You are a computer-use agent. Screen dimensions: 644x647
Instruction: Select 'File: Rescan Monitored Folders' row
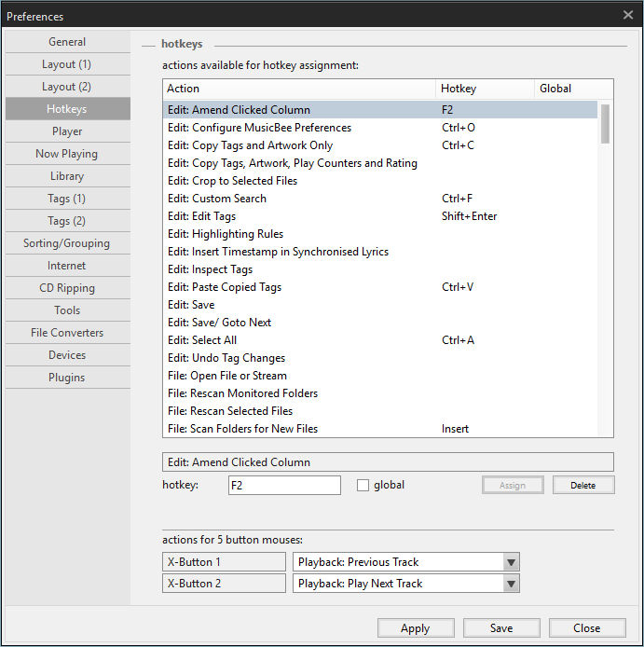coord(380,393)
